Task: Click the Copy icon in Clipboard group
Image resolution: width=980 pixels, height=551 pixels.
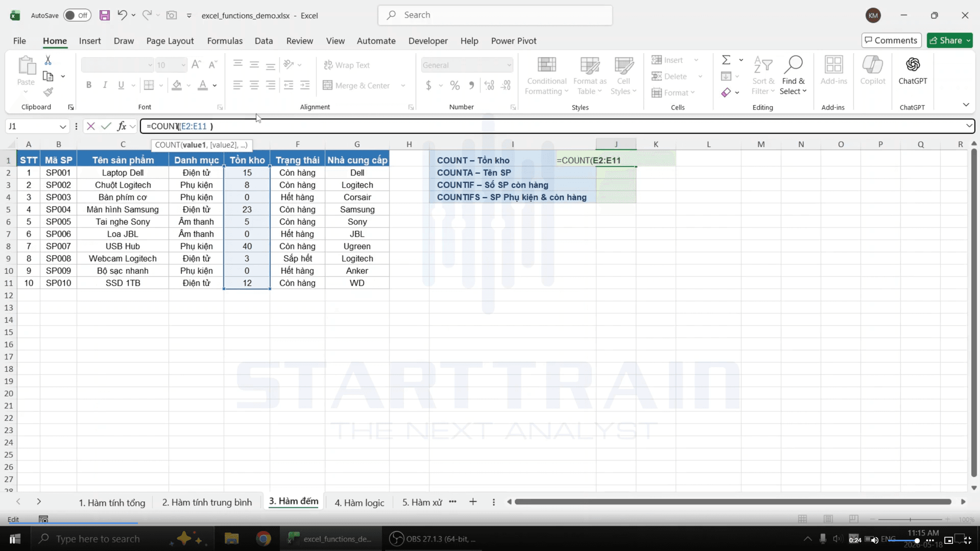Action: tap(48, 76)
